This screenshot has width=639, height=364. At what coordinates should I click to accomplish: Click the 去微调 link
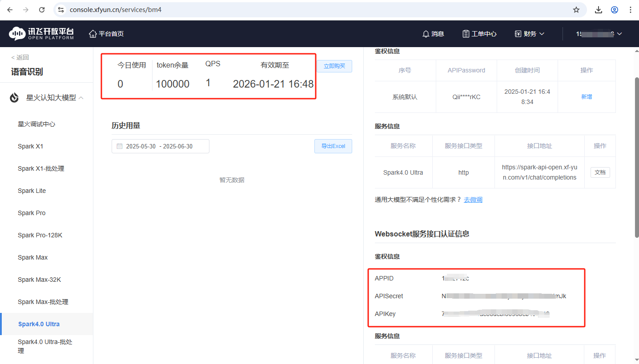[473, 200]
